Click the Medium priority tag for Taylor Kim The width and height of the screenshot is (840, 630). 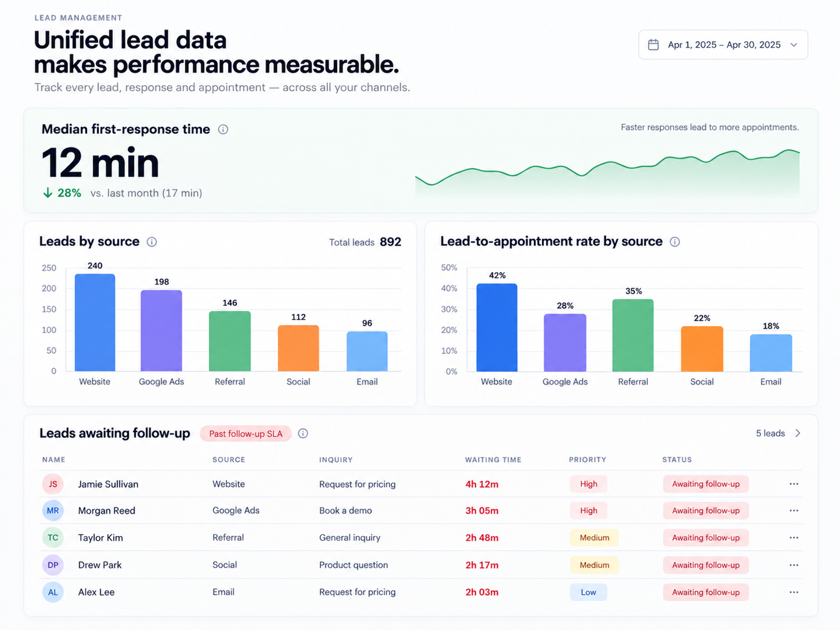click(x=594, y=537)
